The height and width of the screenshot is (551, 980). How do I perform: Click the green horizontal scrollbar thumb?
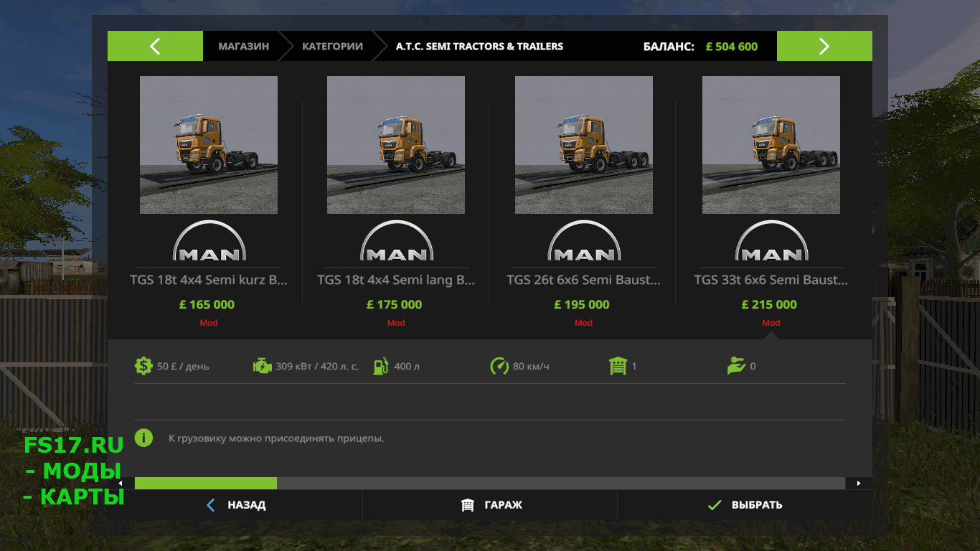coord(206,484)
